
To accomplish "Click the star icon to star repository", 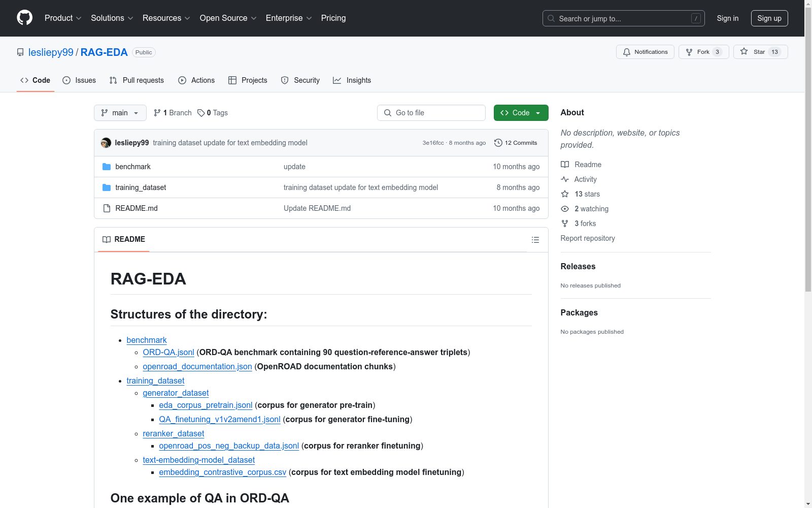I will [744, 51].
